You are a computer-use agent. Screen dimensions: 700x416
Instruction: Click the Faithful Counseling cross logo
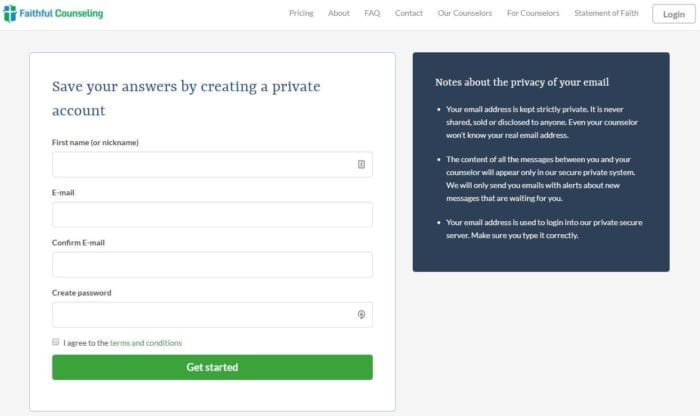9,14
